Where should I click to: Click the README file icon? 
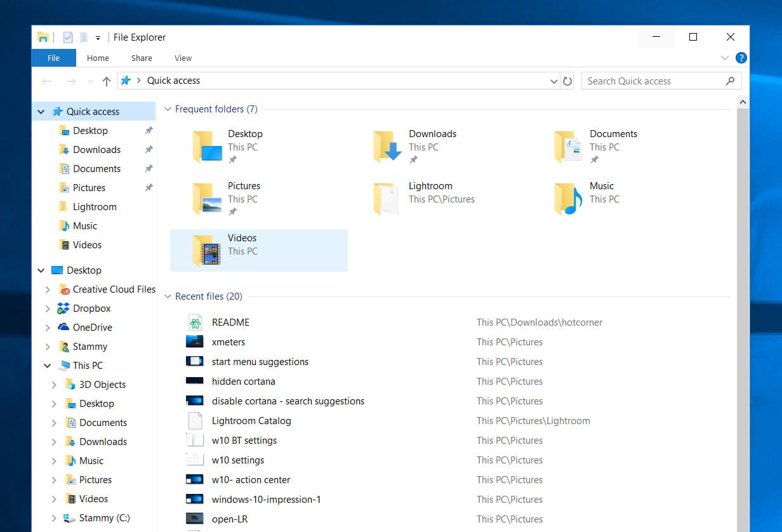[x=195, y=323]
